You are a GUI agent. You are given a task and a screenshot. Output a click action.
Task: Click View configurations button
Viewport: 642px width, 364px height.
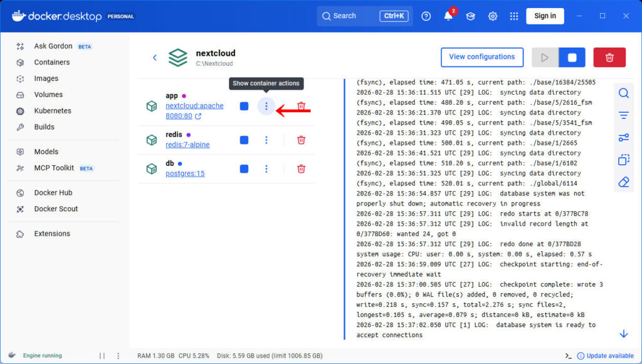pos(481,57)
